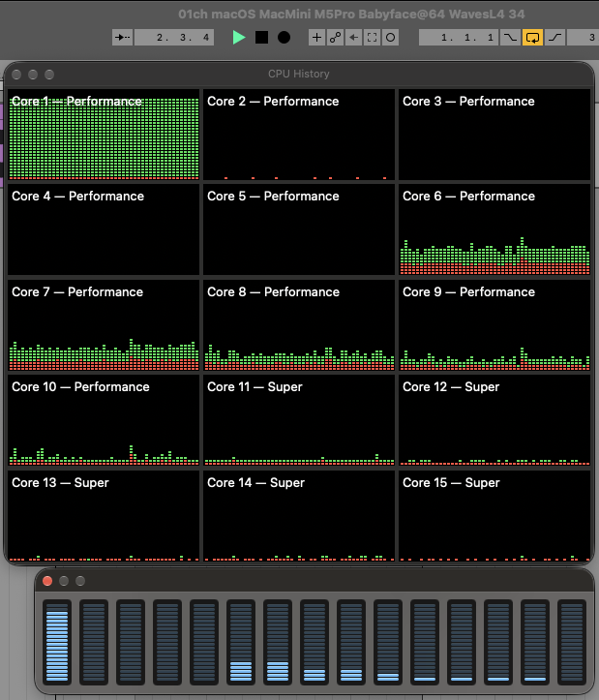This screenshot has height=700, width=599.
Task: Toggle the Follow playback arrow button
Action: (122, 38)
